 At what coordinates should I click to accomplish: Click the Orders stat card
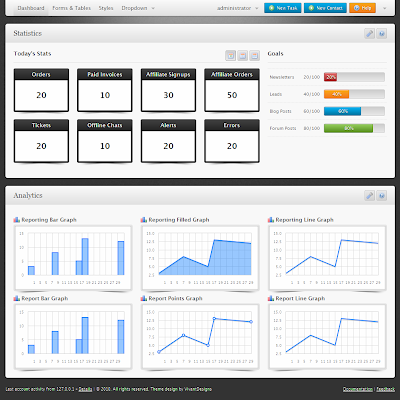point(41,90)
